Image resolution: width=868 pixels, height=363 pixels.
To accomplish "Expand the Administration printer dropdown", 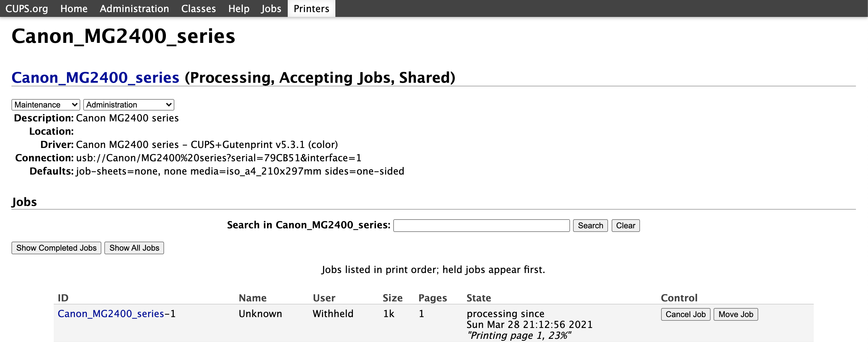I will coord(128,105).
